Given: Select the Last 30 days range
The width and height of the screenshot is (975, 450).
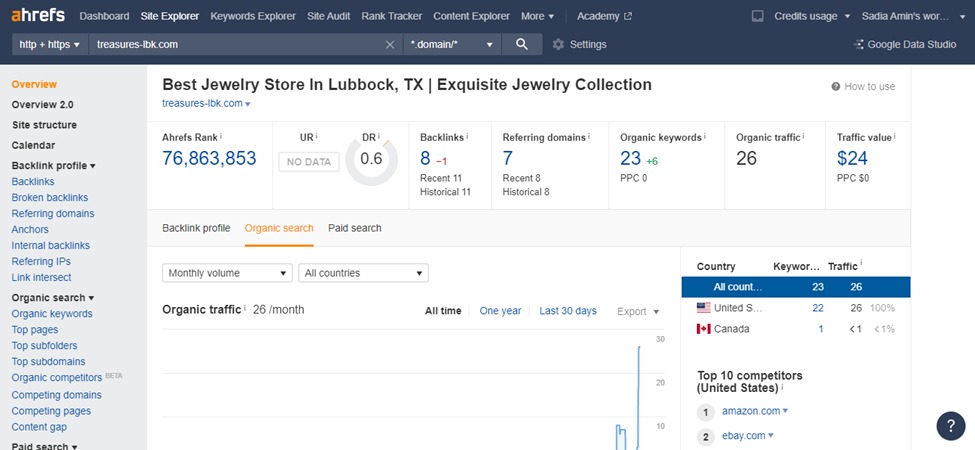Looking at the screenshot, I should (567, 311).
